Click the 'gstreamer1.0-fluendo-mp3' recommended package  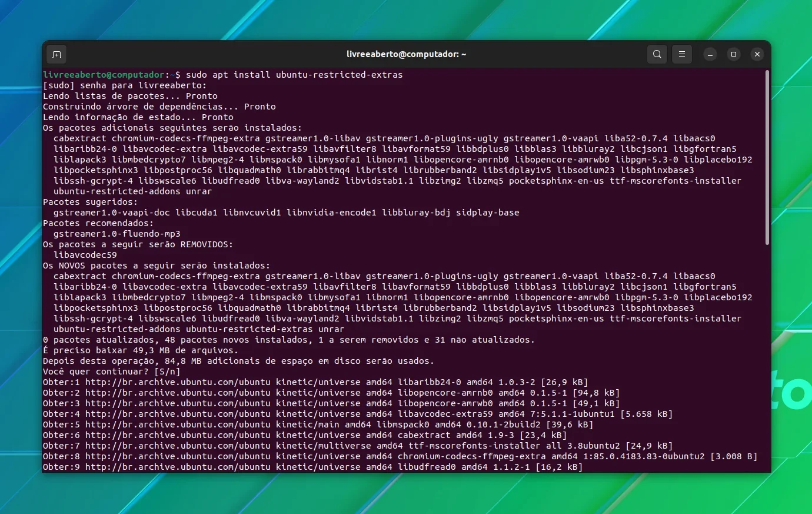[117, 234]
